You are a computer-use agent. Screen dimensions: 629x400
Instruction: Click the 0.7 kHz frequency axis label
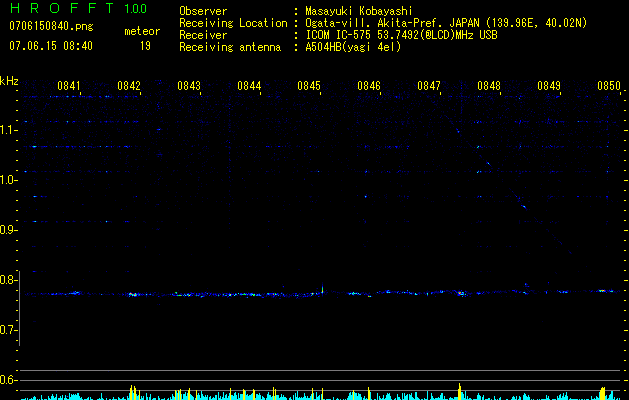coord(8,330)
